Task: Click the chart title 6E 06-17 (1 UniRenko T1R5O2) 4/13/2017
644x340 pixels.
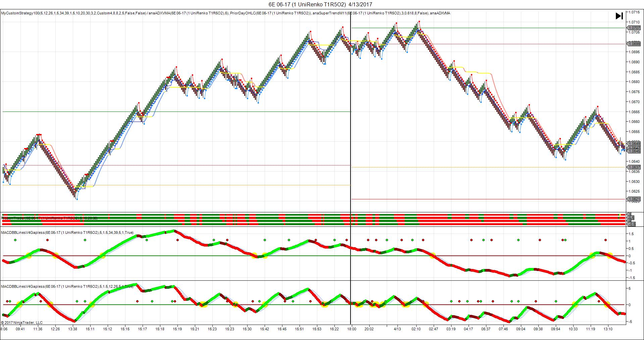Action: pyautogui.click(x=320, y=4)
